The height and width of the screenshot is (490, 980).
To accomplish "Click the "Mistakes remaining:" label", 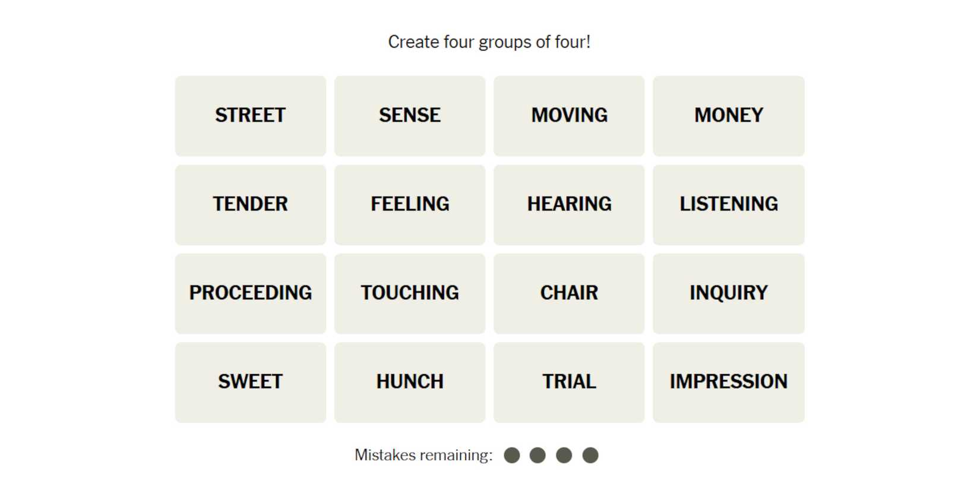I will [x=423, y=455].
